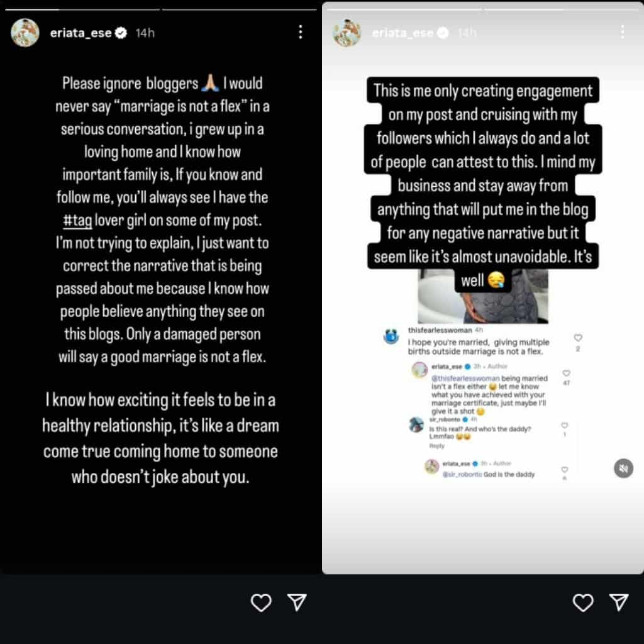Click eriata_ese username on right story
Screen dimensions: 644x644
pyautogui.click(x=403, y=33)
